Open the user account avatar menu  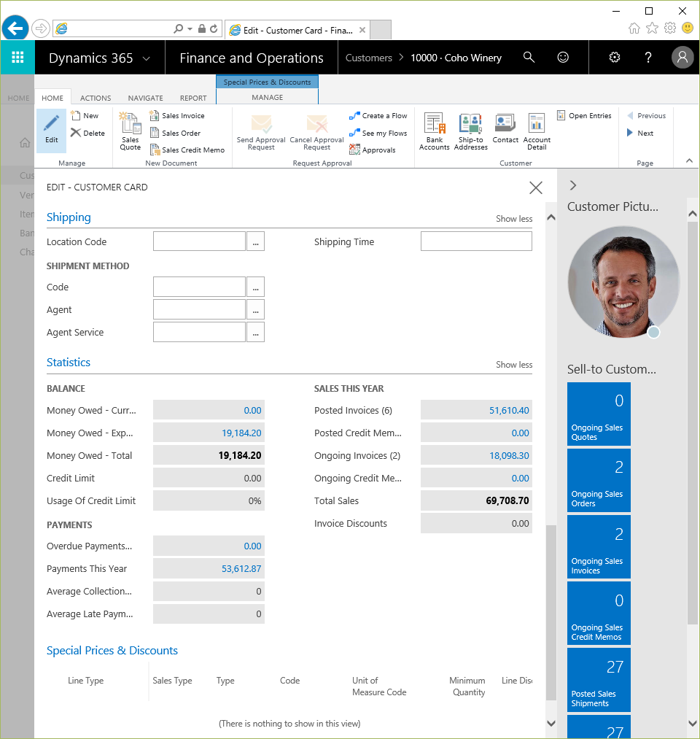coord(682,58)
